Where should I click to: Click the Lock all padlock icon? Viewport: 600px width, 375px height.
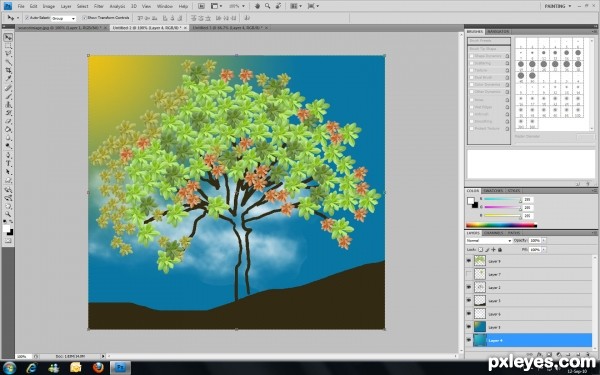click(x=500, y=249)
